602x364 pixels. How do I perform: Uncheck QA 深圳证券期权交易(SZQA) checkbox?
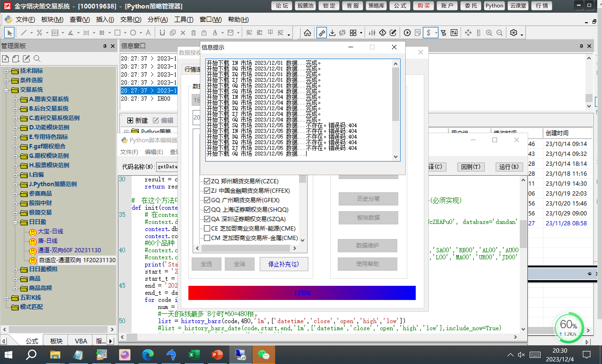pyautogui.click(x=207, y=219)
